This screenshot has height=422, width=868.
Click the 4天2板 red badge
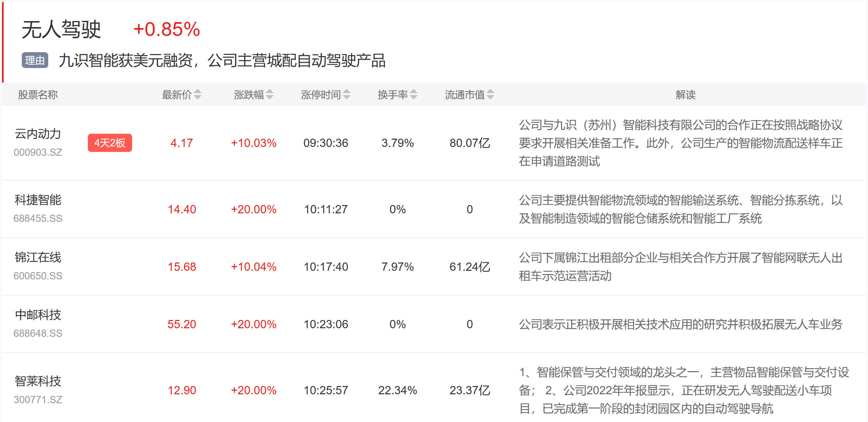click(x=110, y=143)
